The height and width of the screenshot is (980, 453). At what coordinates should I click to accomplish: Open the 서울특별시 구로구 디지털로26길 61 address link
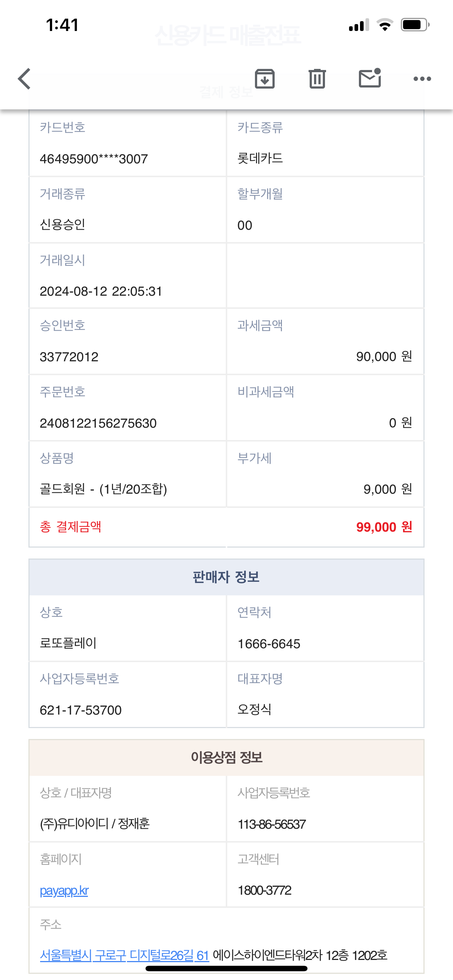[x=124, y=955]
